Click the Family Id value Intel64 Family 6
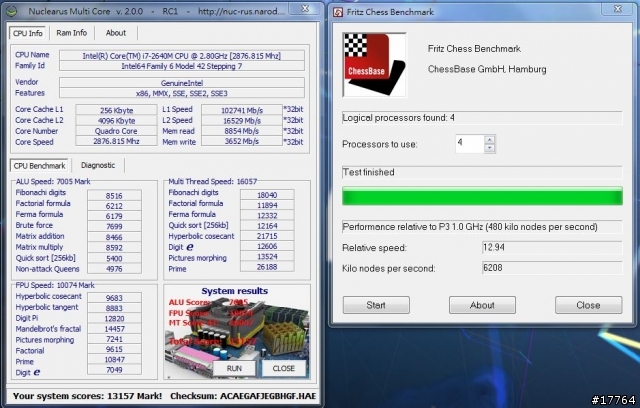 coord(182,66)
